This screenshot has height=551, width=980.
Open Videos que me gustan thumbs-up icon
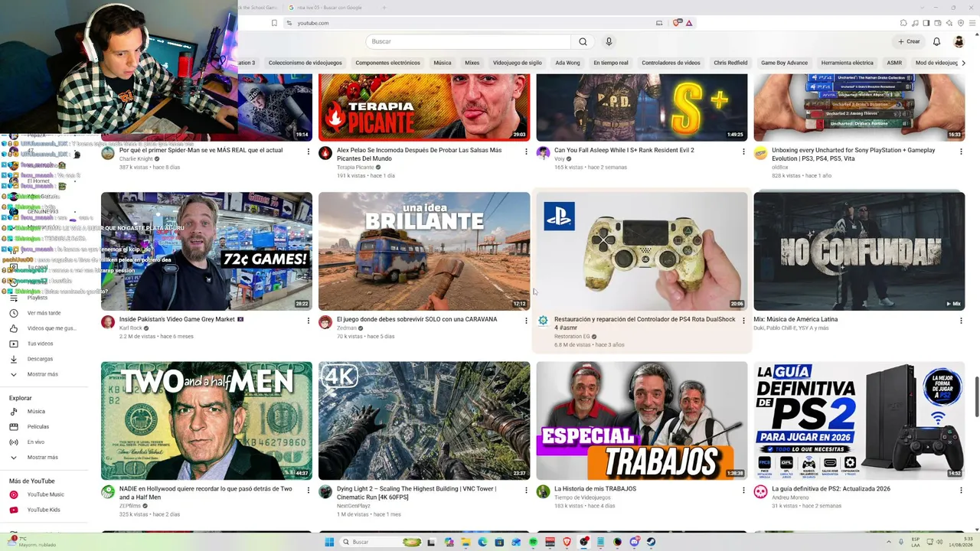click(x=13, y=328)
